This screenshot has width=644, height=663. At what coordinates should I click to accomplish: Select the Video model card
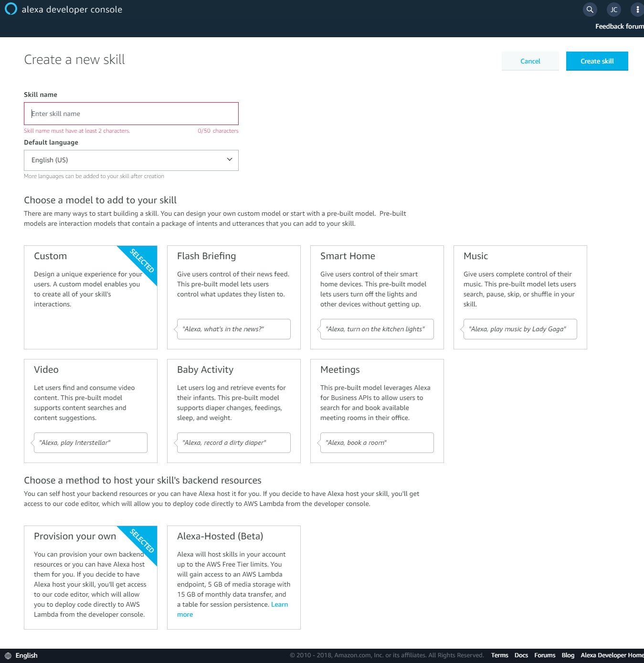point(91,411)
